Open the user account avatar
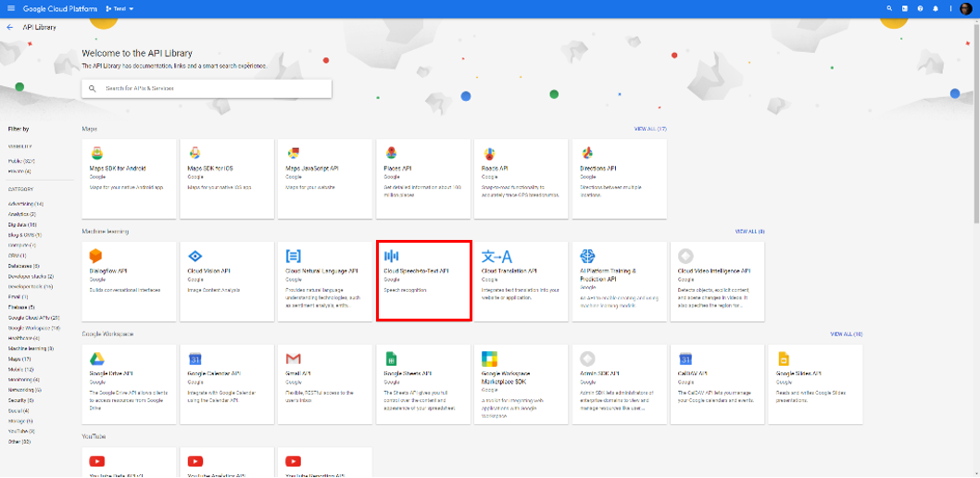980x478 pixels. 966,8
